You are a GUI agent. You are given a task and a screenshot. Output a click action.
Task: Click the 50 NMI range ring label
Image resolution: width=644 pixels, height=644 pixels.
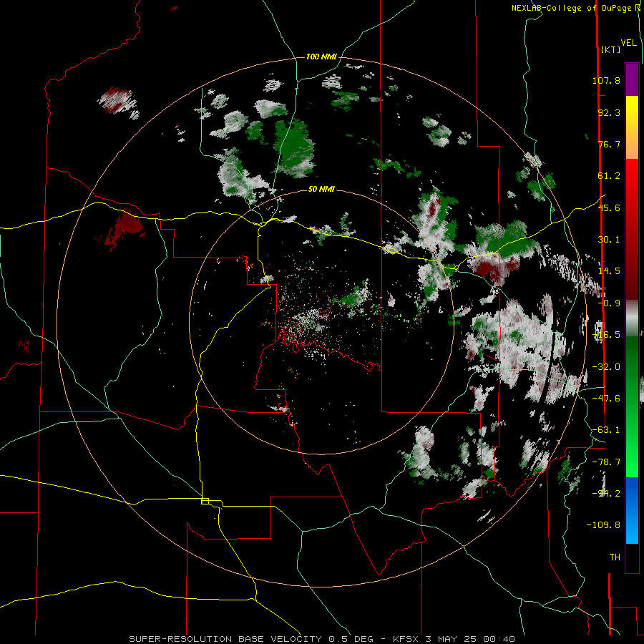coord(321,189)
